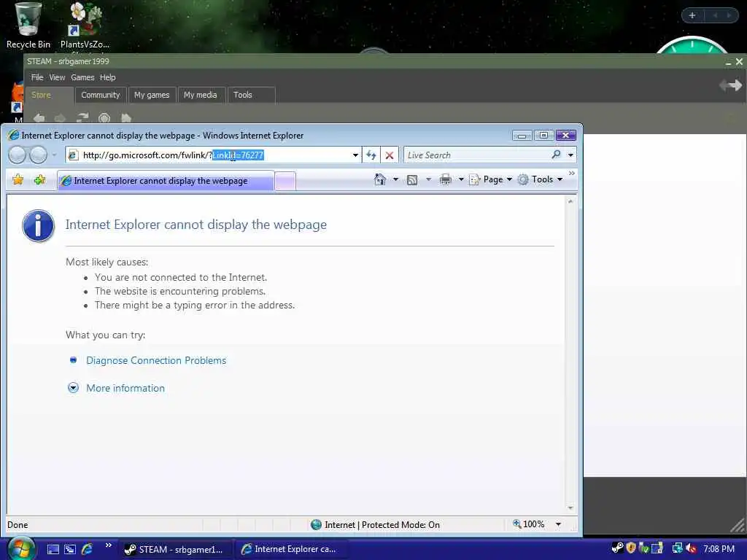Open the zoom level dropdown arrow
747x560 pixels.
click(558, 524)
